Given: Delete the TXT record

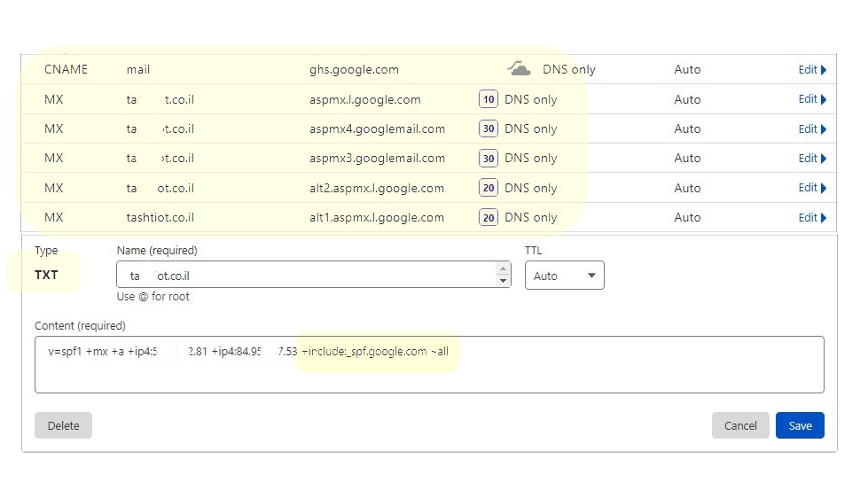Looking at the screenshot, I should pyautogui.click(x=63, y=425).
